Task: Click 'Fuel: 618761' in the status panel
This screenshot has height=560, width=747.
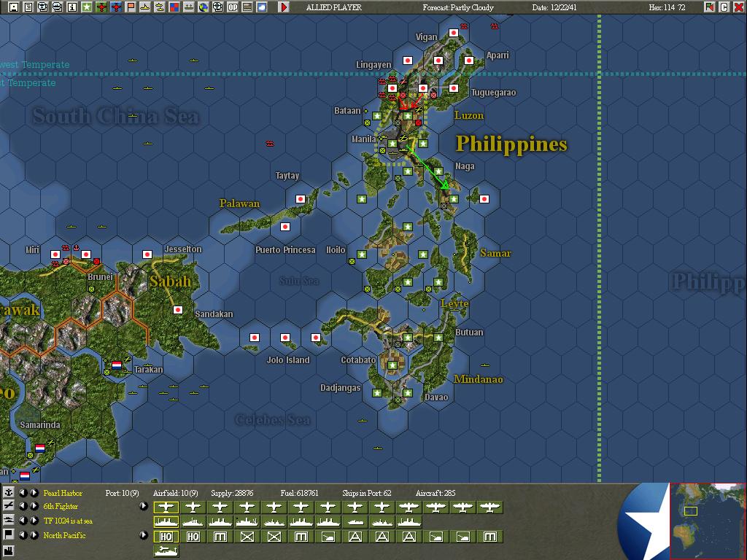Action: click(x=299, y=493)
